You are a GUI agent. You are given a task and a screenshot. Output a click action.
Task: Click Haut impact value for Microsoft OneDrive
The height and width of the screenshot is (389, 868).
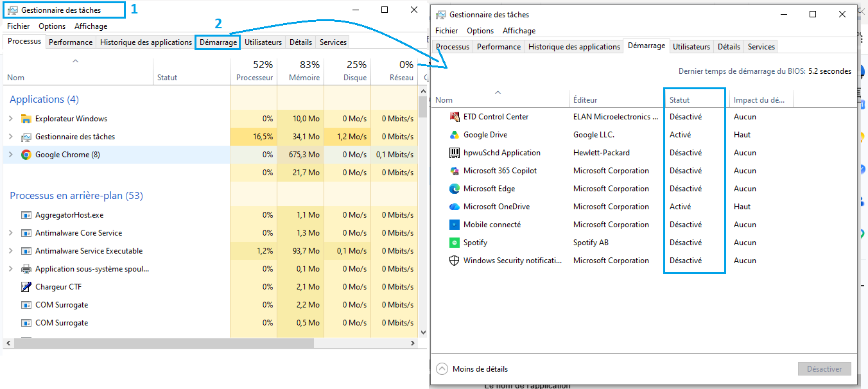pyautogui.click(x=742, y=207)
